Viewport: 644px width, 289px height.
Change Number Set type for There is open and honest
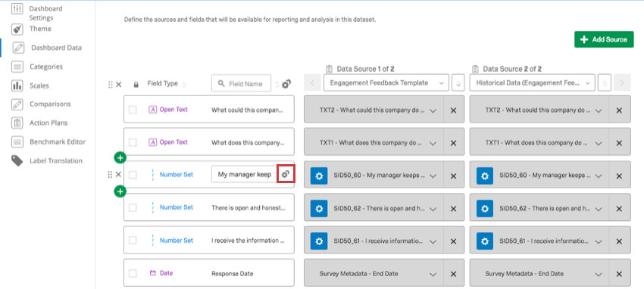pos(172,207)
